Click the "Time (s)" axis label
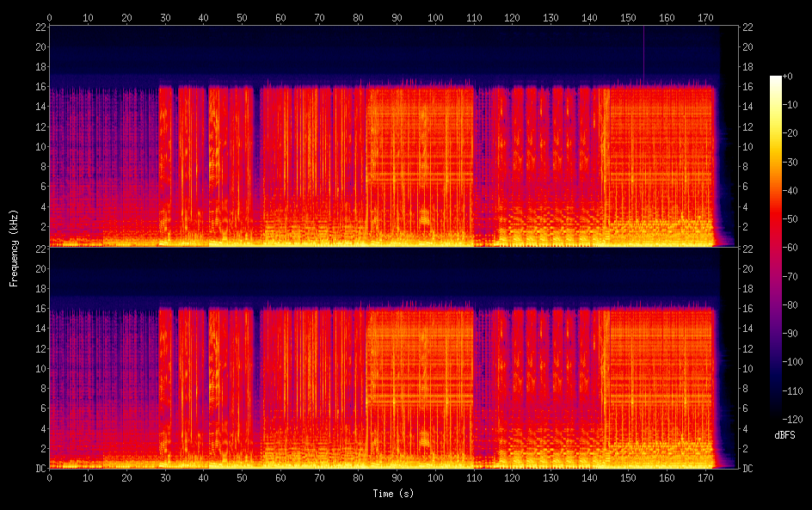 point(394,494)
